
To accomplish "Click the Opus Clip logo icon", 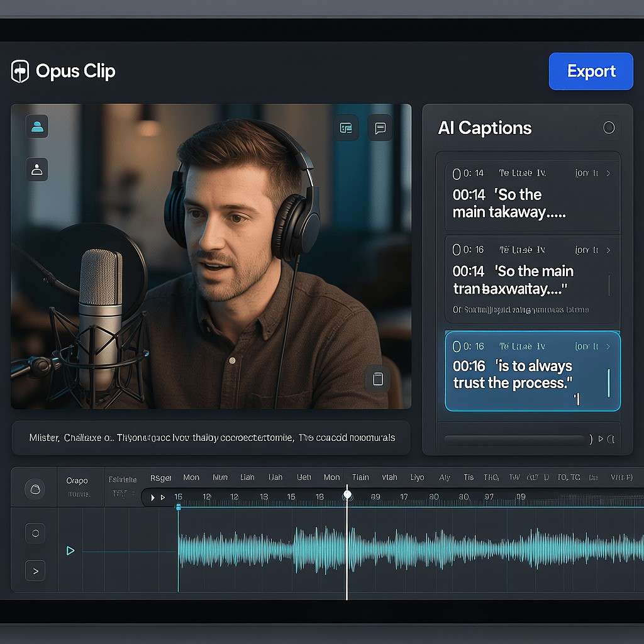I will tap(20, 71).
